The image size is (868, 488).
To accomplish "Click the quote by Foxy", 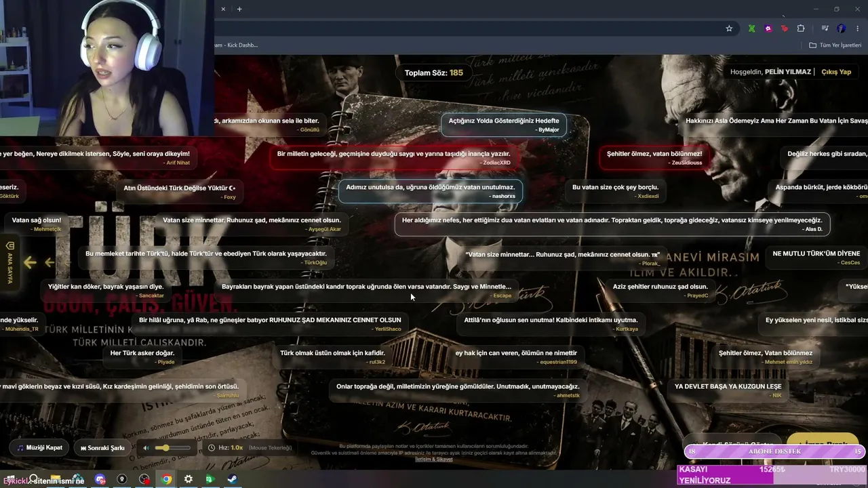I will [180, 191].
